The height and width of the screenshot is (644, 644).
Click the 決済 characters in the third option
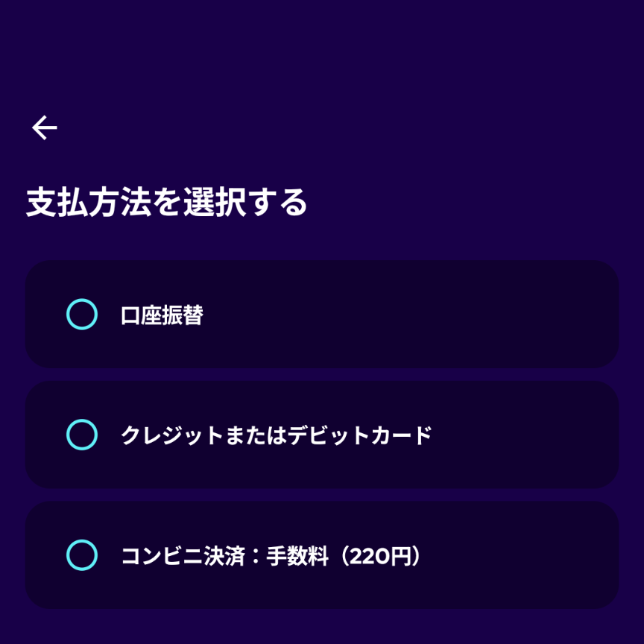[224, 556]
